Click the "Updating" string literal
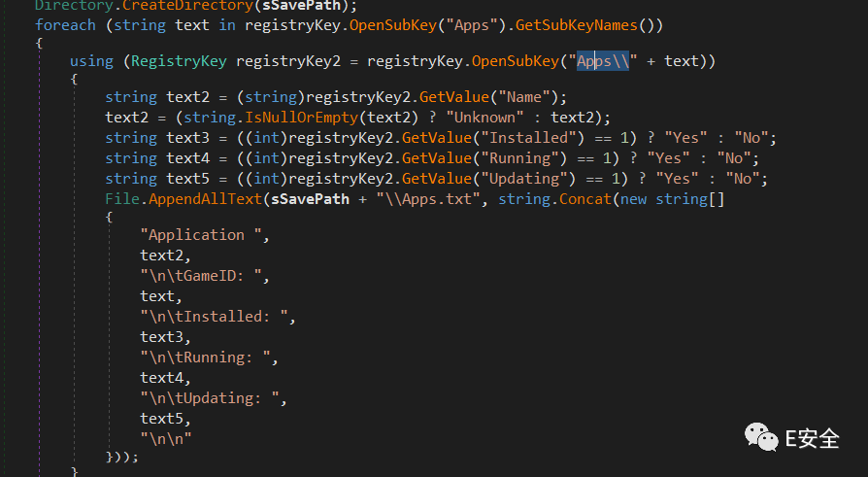This screenshot has height=477, width=868. coord(524,179)
